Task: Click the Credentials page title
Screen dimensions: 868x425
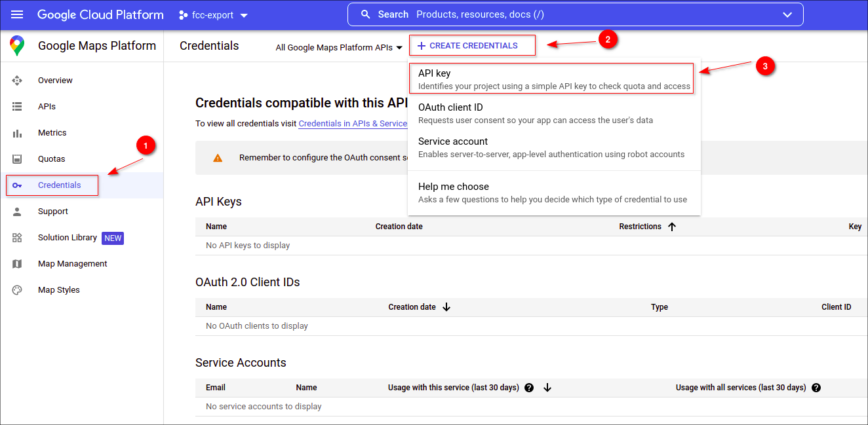Action: click(209, 46)
